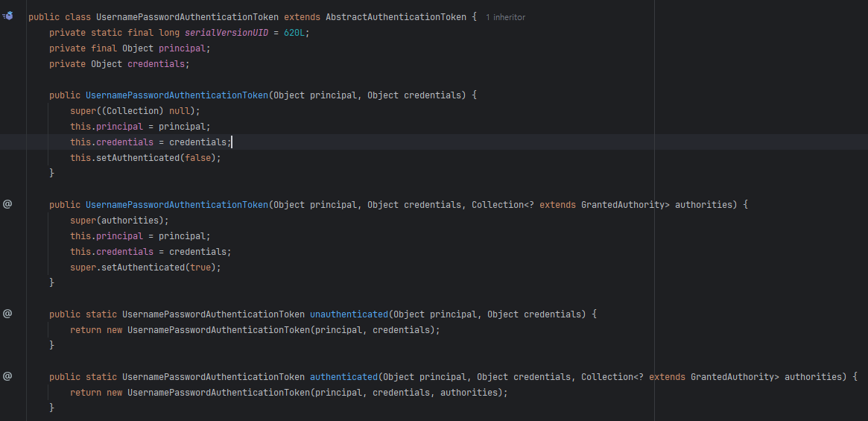Screen dimensions: 868x421
Task: Click the unauthenticated method name
Action: tap(349, 314)
